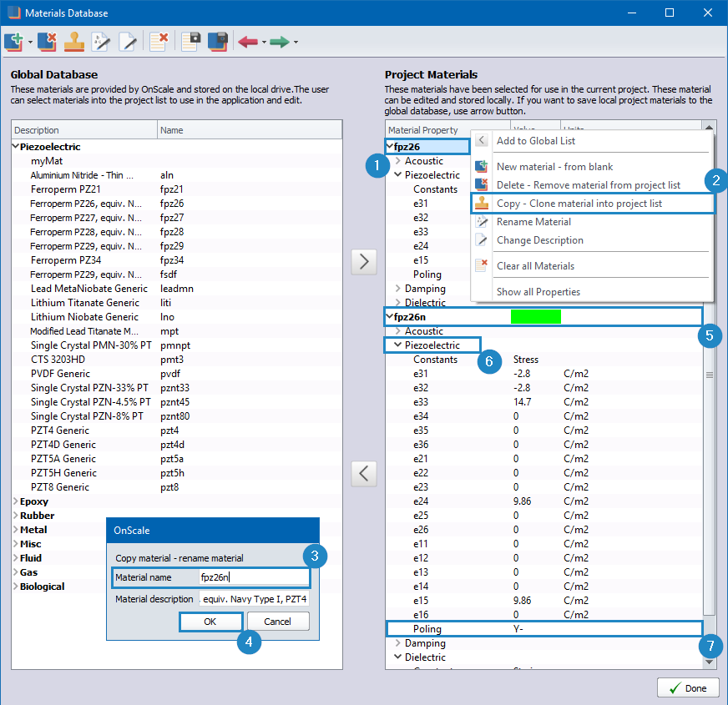Click the Material name input field
Image resolution: width=728 pixels, height=705 pixels.
pyautogui.click(x=254, y=577)
